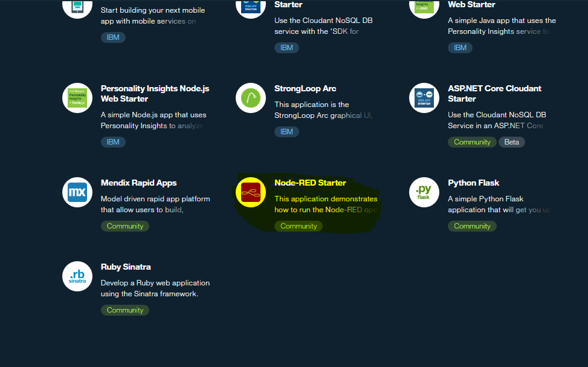Open the Node-RED Starter title

tap(310, 183)
